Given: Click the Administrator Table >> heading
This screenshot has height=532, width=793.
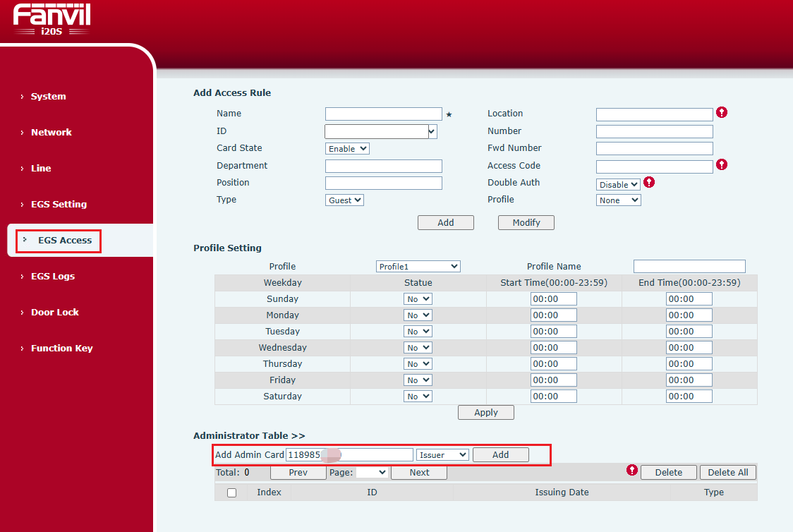Looking at the screenshot, I should [x=249, y=435].
